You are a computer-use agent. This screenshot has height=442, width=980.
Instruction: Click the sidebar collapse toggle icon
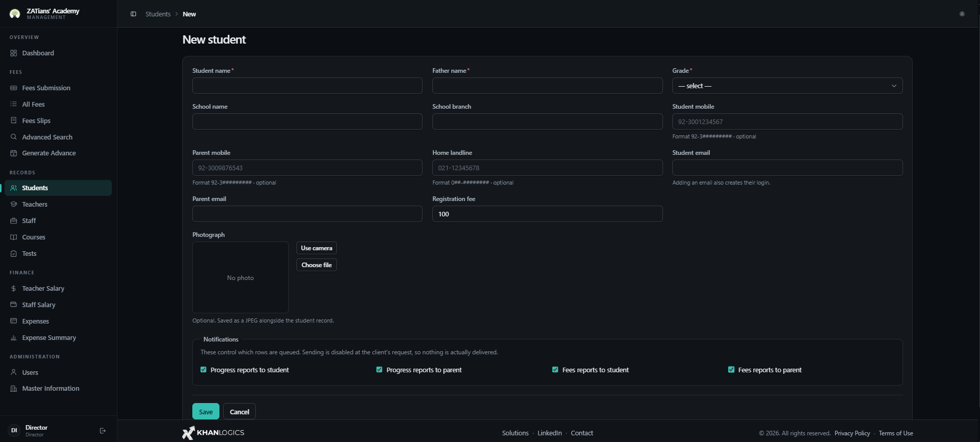(x=133, y=14)
